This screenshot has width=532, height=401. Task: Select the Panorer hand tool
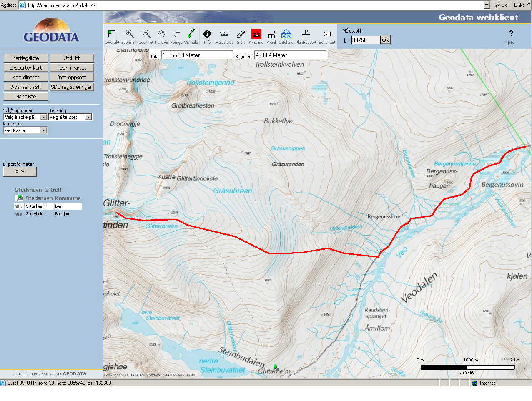[162, 34]
